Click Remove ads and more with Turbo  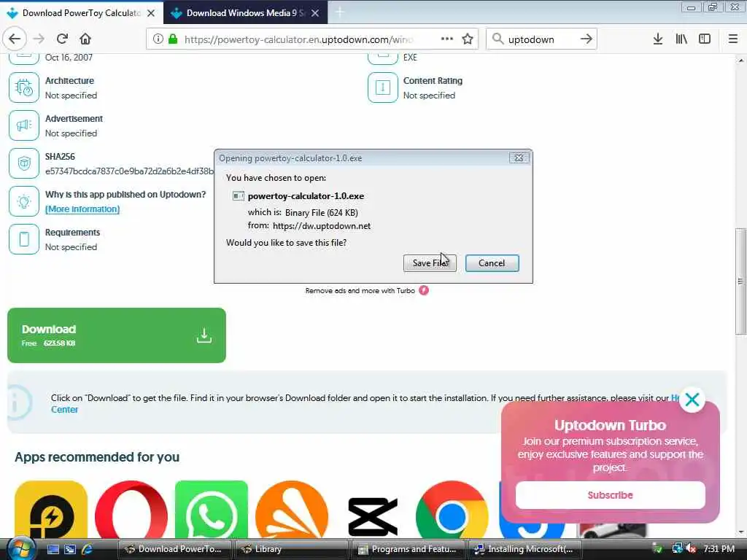coord(360,290)
